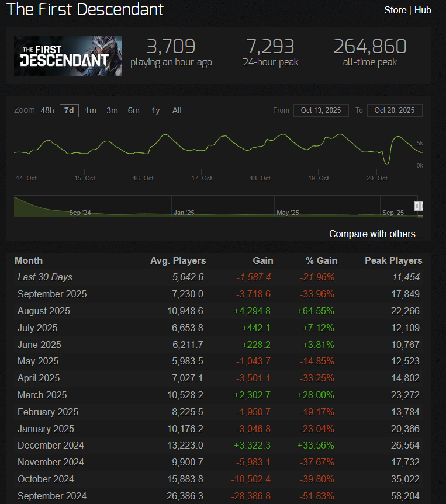Viewport: 446px width, 504px height.
Task: Click Last 30 Days average 5,642.6
Action: pos(188,277)
